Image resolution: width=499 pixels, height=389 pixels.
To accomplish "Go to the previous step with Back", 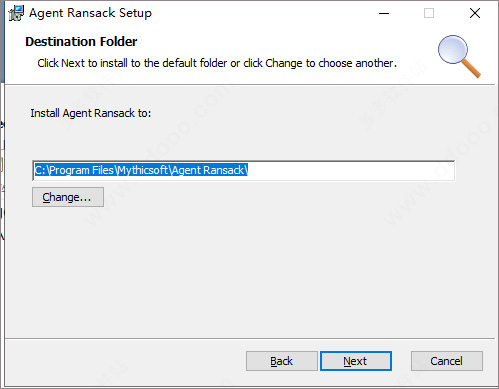I will [x=282, y=361].
